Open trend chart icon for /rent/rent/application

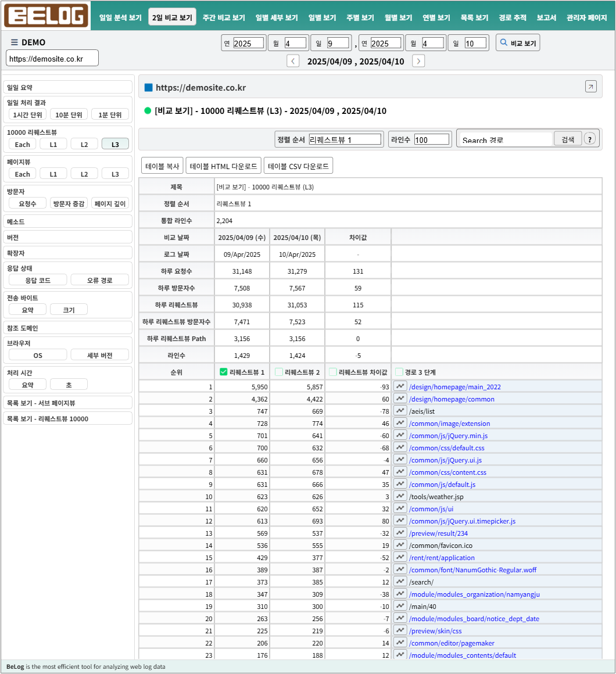400,557
